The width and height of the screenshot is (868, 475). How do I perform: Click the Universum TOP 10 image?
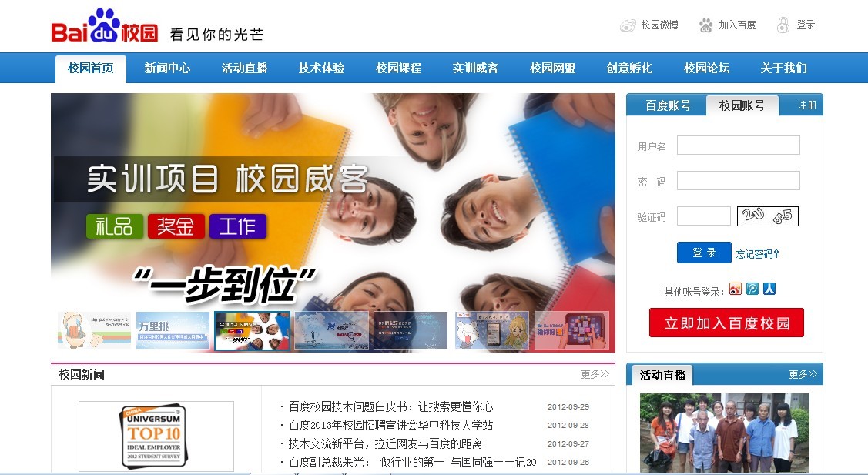pos(156,437)
